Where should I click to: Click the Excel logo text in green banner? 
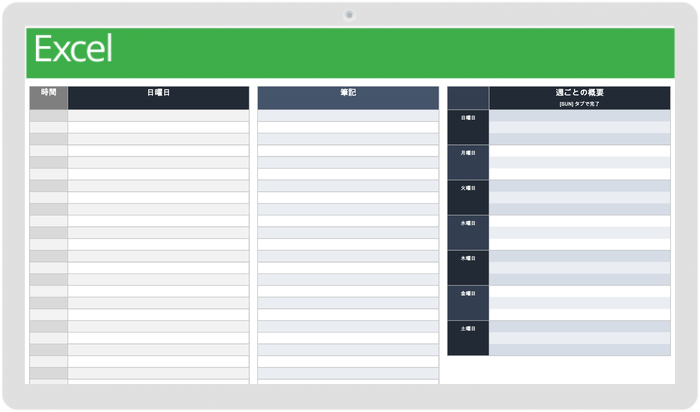tap(73, 49)
